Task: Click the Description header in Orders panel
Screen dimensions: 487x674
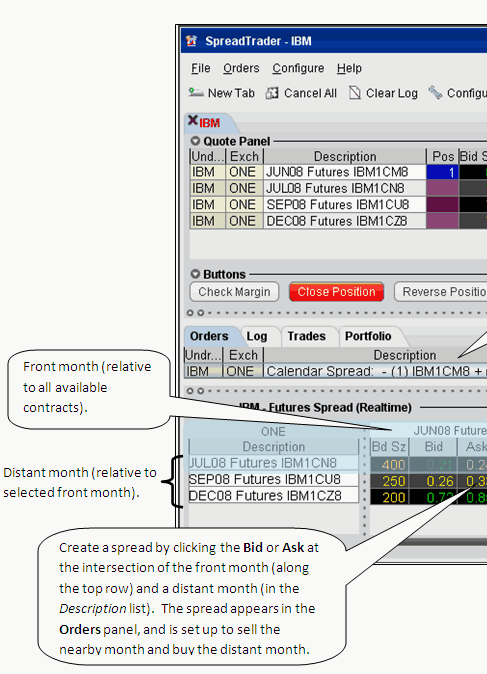Action: pyautogui.click(x=375, y=355)
